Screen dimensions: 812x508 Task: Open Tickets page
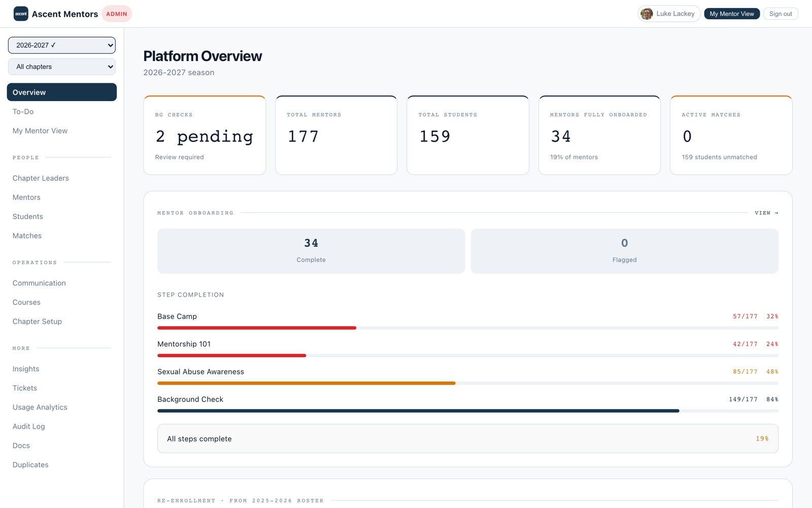coord(25,388)
